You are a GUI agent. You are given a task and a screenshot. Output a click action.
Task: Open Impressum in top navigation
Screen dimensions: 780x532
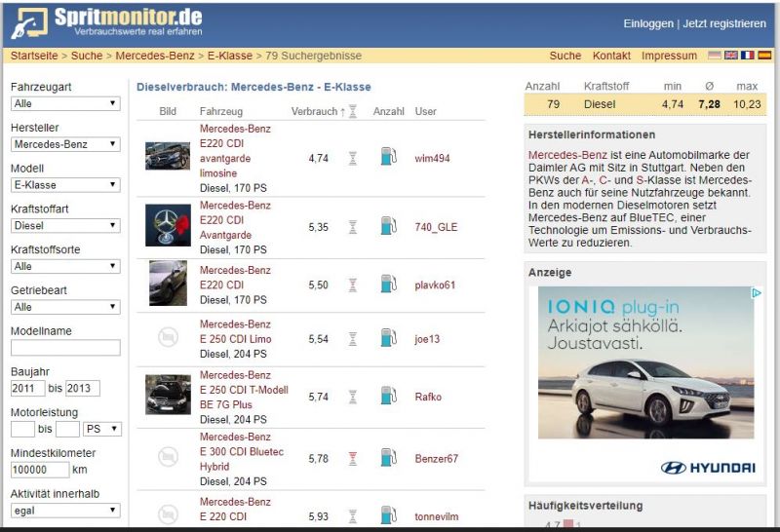click(669, 56)
